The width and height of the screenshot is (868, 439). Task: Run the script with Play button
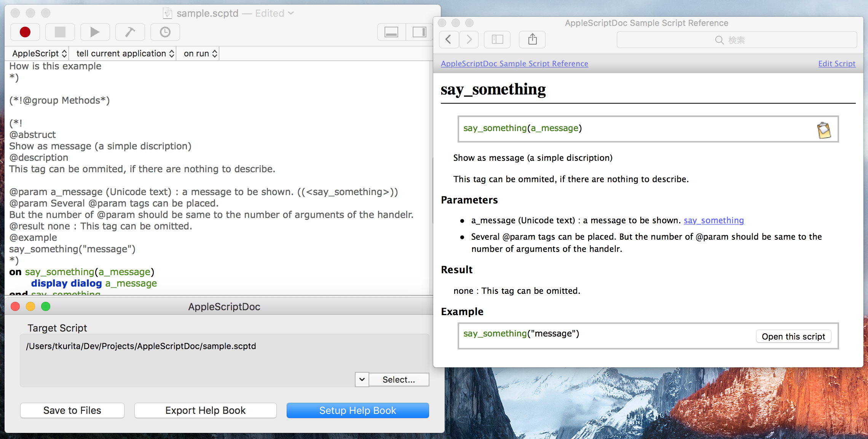pos(95,32)
